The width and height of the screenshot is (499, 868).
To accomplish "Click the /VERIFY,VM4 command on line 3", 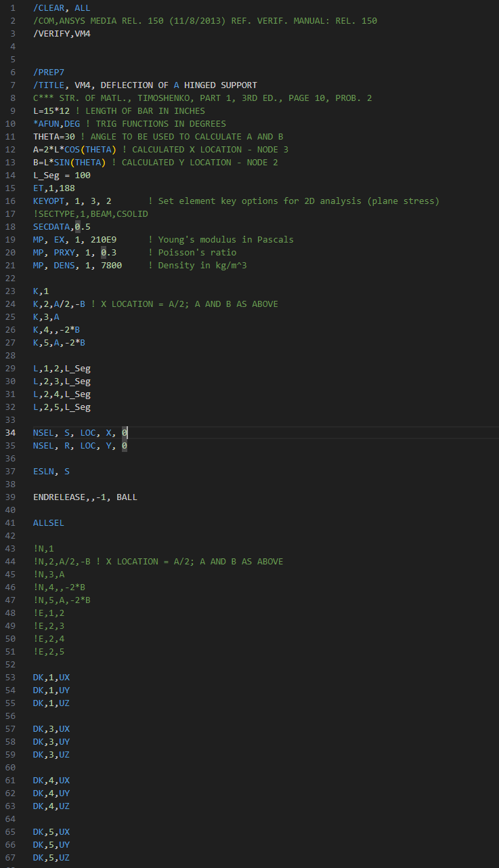I will point(62,33).
